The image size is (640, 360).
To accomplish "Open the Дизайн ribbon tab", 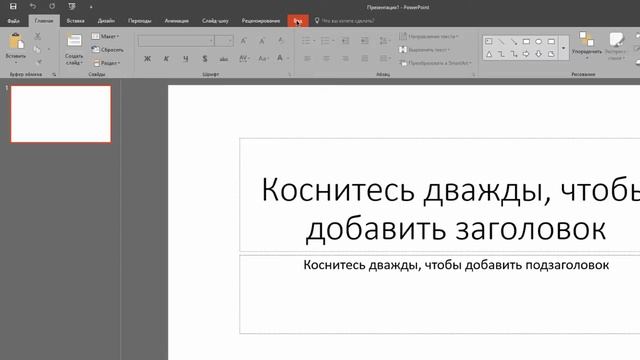I will pos(106,21).
